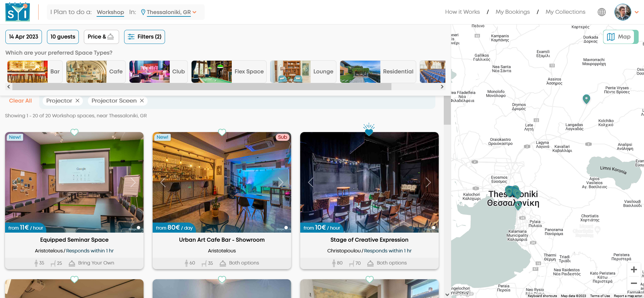The height and width of the screenshot is (298, 644).
Task: Unfavorite Stage of Creative Expression
Action: [369, 132]
